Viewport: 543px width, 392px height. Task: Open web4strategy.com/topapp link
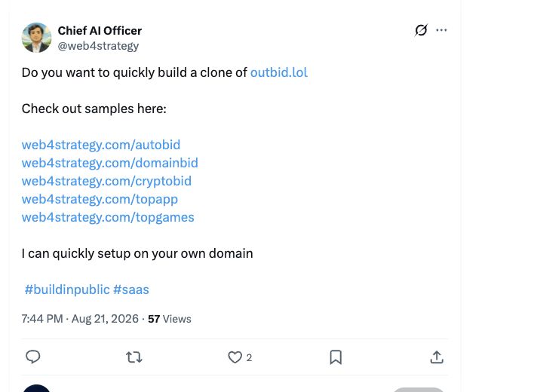click(100, 199)
